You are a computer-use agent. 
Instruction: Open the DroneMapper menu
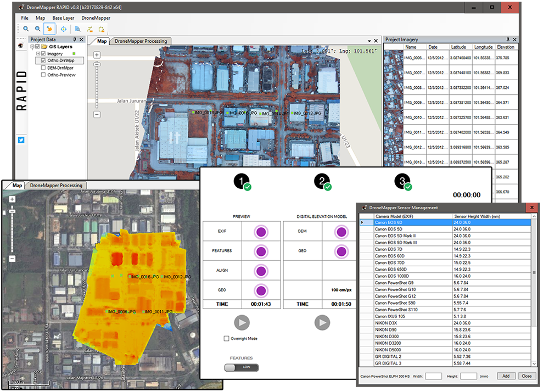(96, 18)
